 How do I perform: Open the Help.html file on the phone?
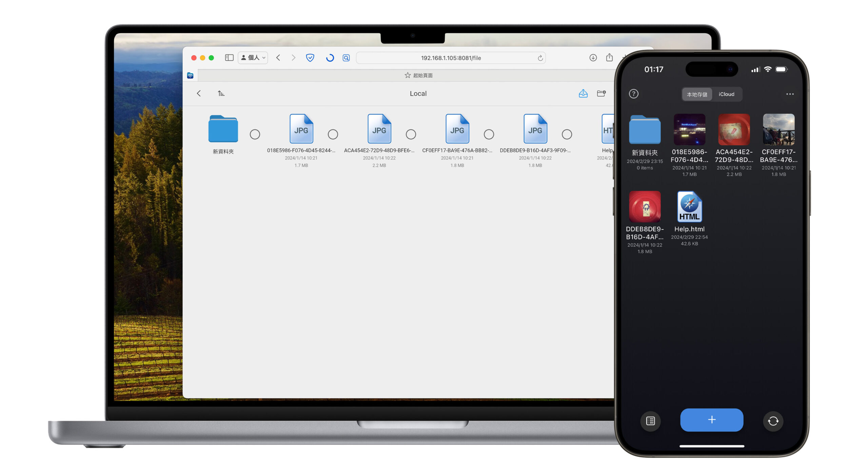[x=689, y=206]
